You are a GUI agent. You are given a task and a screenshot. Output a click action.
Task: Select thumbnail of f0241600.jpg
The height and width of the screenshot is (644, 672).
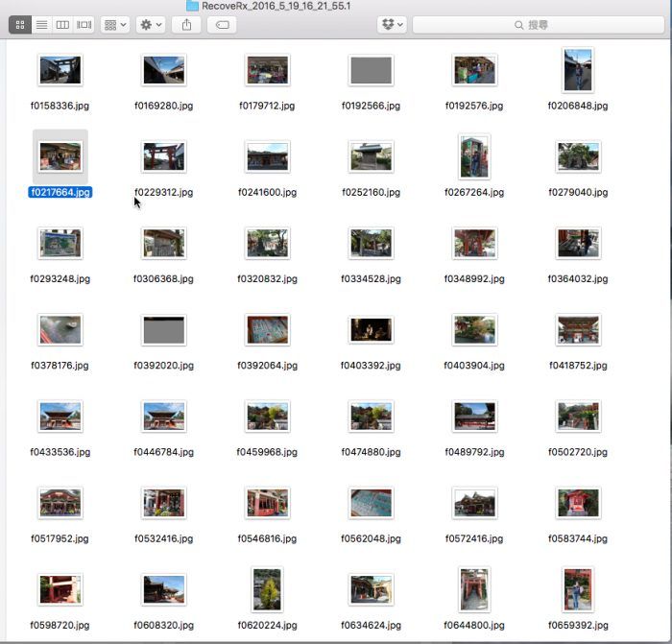268,156
